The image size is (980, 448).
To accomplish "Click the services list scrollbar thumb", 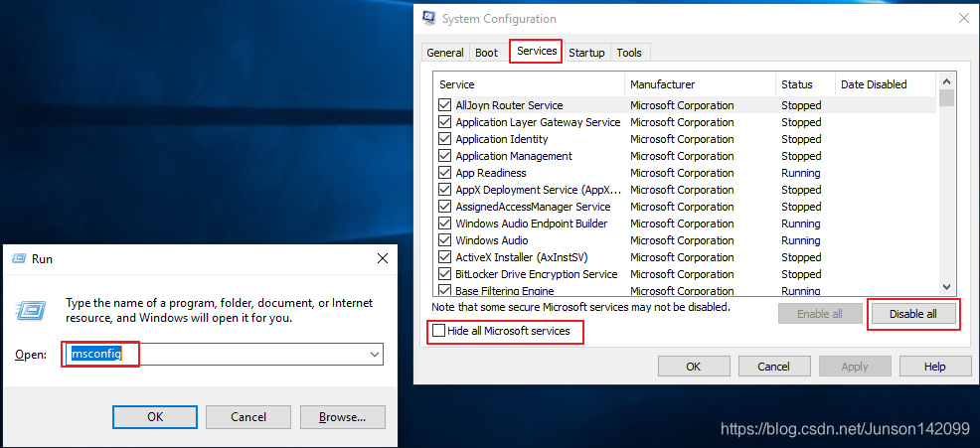I will coord(946,98).
